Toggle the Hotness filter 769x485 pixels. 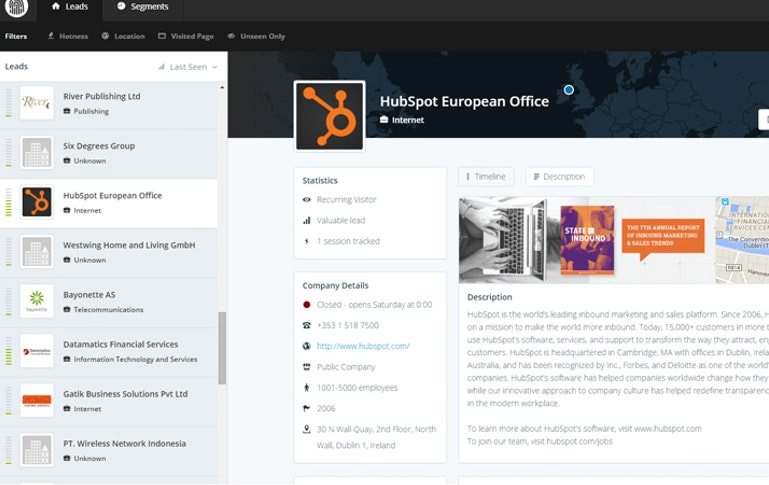[67, 36]
